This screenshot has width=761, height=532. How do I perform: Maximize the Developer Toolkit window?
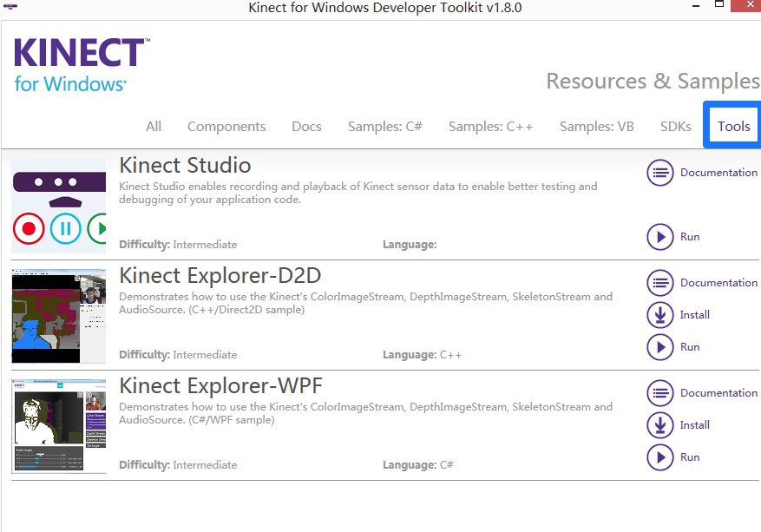[x=719, y=3]
